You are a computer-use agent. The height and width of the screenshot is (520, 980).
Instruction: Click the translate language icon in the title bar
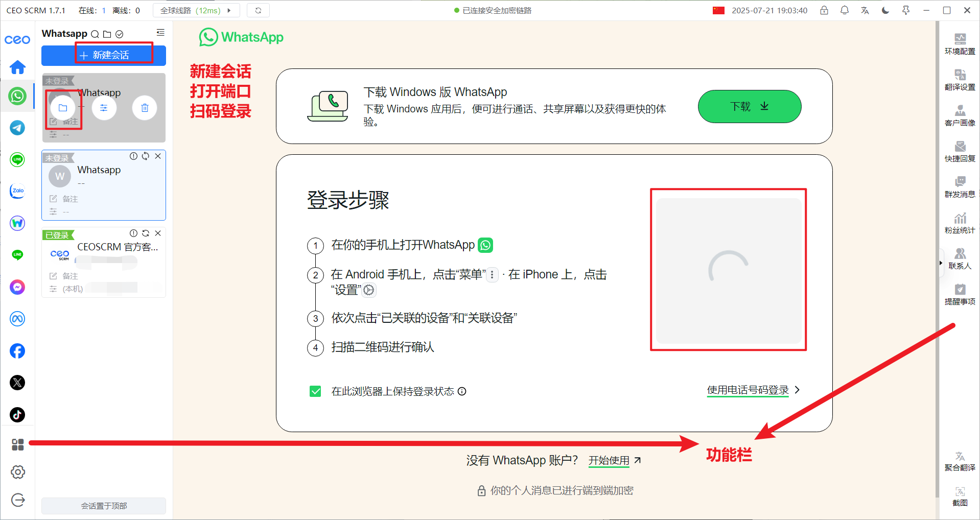pos(865,10)
